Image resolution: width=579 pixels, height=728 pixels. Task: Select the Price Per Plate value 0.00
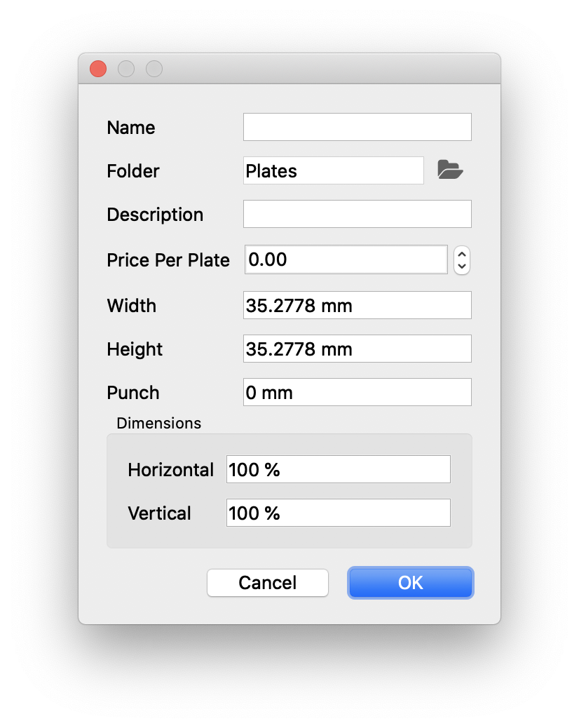click(x=346, y=259)
